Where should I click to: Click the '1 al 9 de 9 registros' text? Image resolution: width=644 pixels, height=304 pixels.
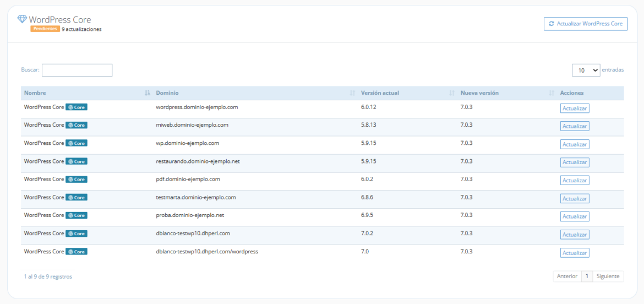[x=48, y=276]
